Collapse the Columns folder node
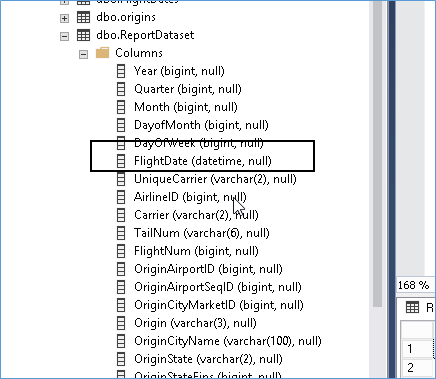Viewport: 436px width, 379px height. click(83, 54)
